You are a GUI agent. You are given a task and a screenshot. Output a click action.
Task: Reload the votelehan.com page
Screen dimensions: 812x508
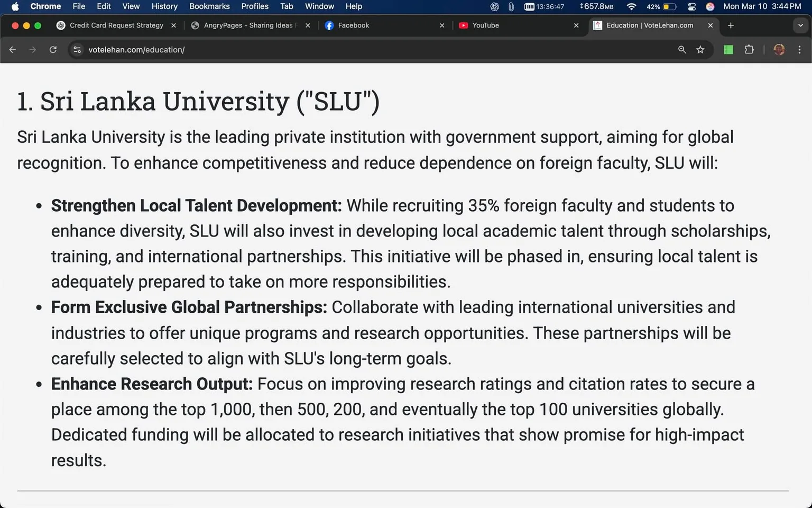pos(53,49)
